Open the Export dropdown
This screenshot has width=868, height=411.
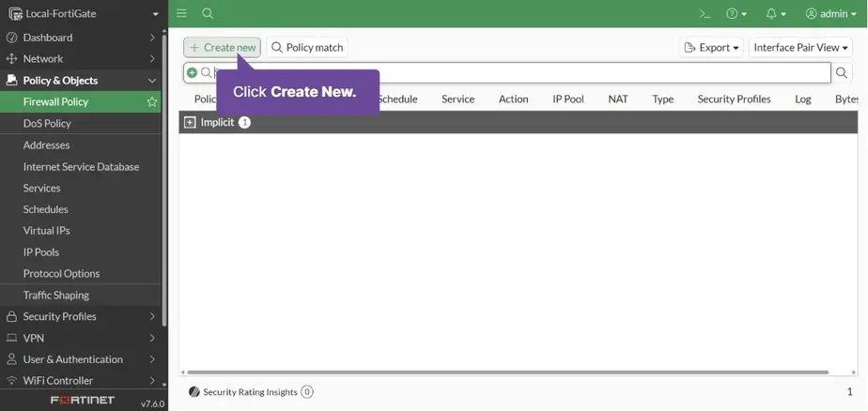point(711,48)
